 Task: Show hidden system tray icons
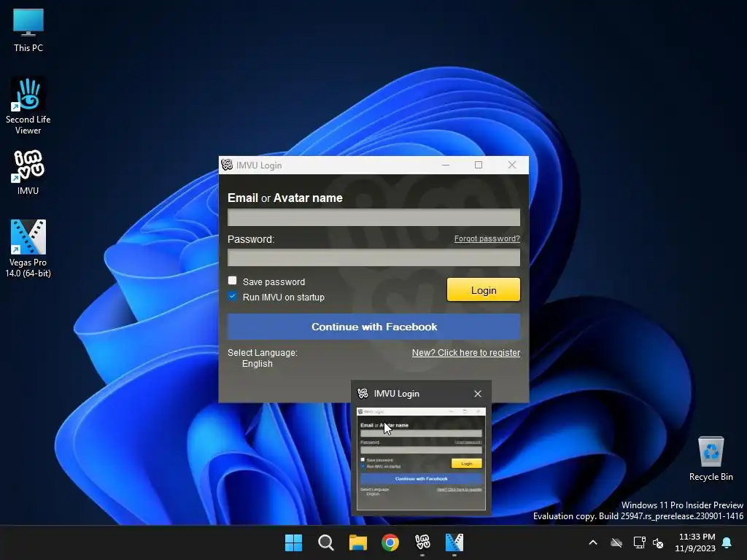click(x=593, y=542)
